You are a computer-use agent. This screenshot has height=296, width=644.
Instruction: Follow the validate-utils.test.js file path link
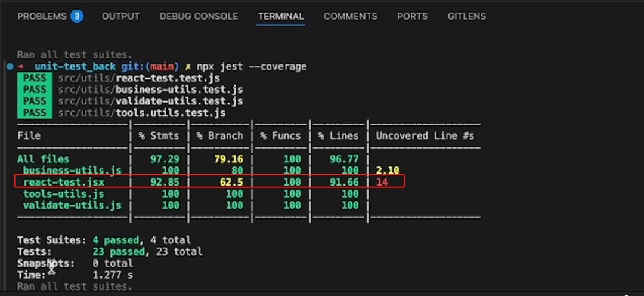tap(150, 101)
